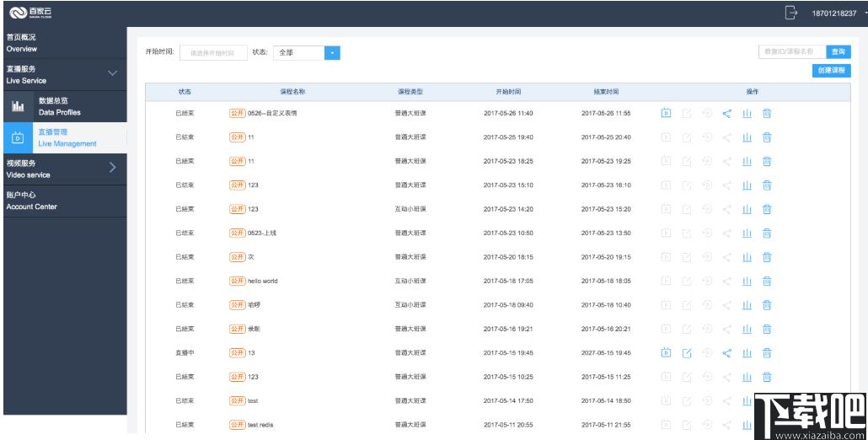View statistics for course 123 starting 2017-05-23 15:10

click(x=747, y=185)
